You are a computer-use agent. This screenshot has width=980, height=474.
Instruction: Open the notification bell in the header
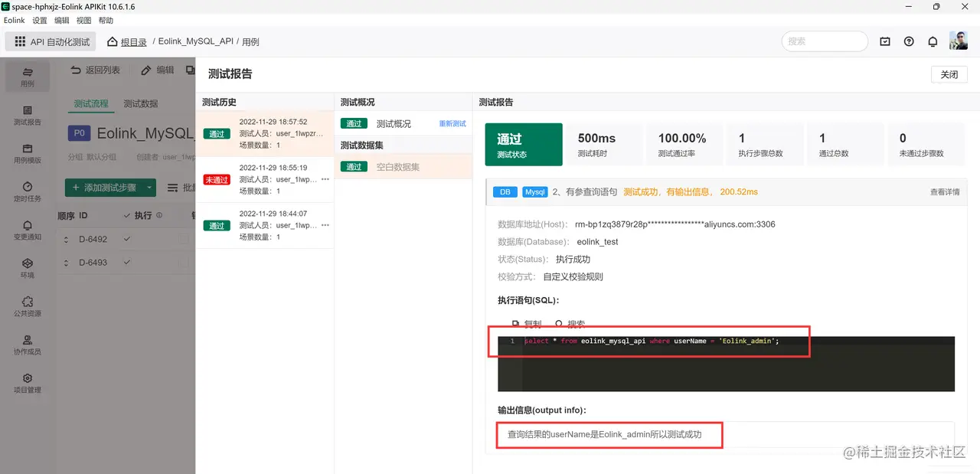(x=933, y=41)
